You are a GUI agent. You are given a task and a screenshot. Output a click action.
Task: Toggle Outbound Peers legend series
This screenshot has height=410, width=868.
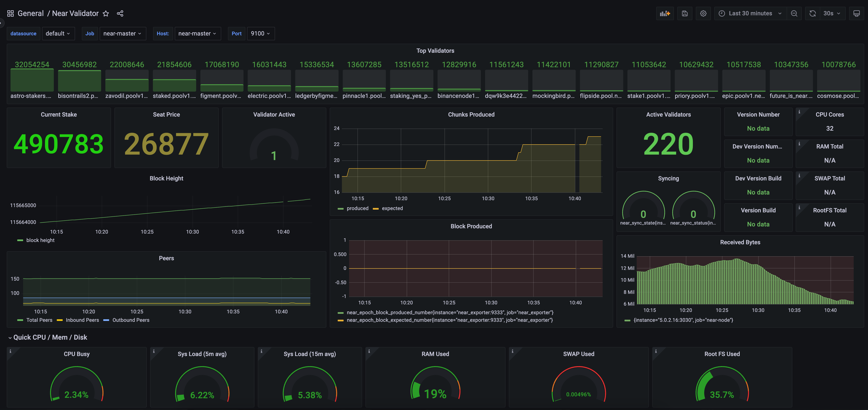click(131, 320)
